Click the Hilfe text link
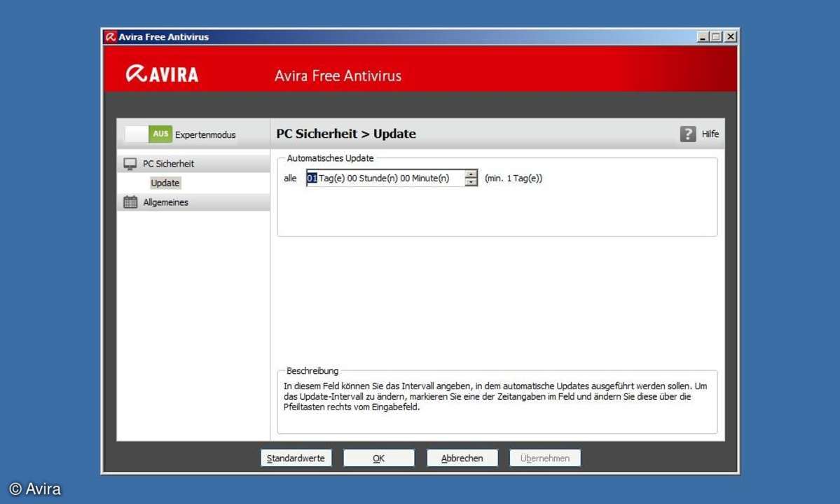840x504 pixels. [x=710, y=134]
